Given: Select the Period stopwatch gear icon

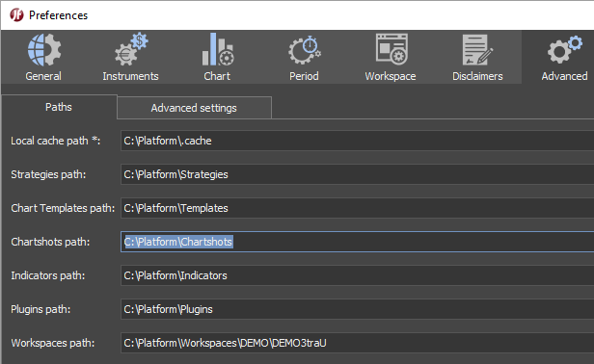Looking at the screenshot, I should pos(305,50).
